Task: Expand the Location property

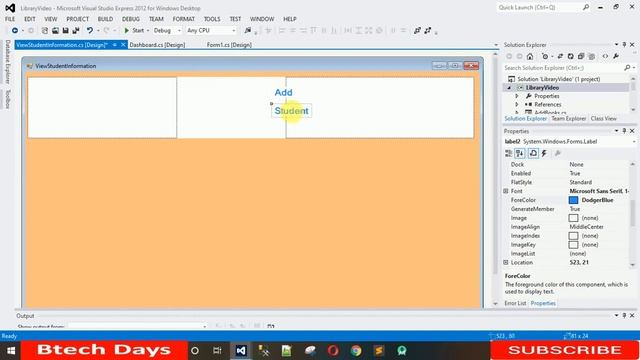Action: 506,263
